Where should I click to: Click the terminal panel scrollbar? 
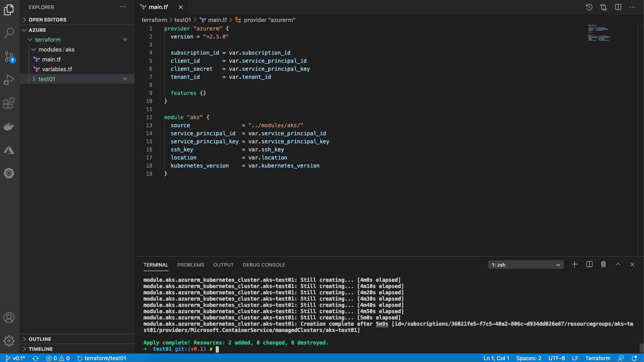[641, 349]
